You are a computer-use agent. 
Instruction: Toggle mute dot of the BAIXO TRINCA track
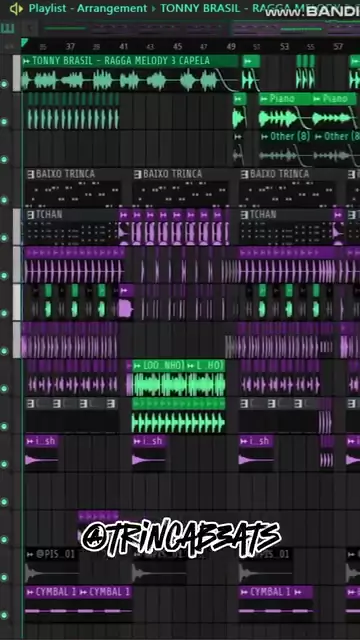(x=4, y=200)
